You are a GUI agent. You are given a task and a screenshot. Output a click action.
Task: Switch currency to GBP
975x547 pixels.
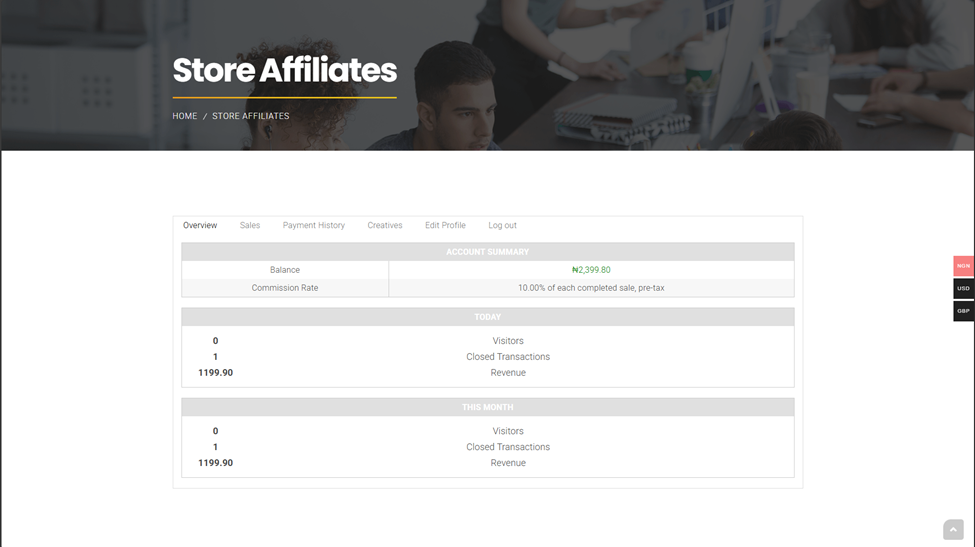point(963,311)
